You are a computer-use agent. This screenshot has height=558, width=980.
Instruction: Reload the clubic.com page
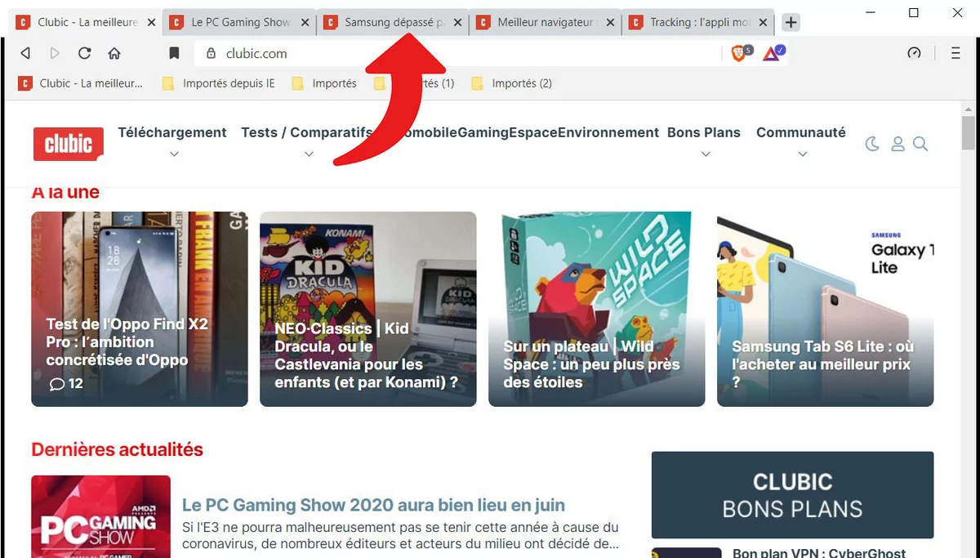84,53
